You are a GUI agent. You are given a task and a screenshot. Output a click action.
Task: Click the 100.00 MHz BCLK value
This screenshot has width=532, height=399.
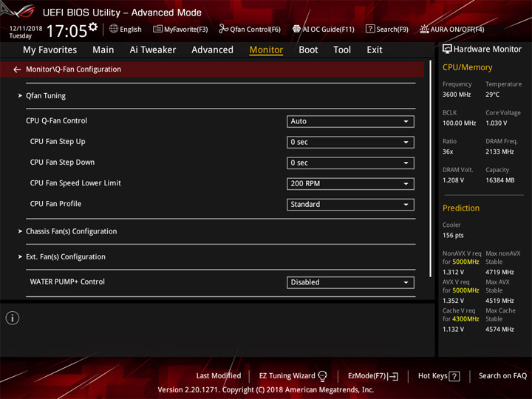(459, 123)
